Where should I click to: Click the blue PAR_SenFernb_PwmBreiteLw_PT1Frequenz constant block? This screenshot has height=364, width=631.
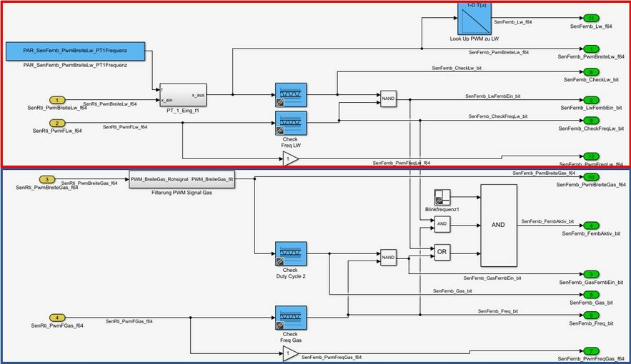point(75,51)
